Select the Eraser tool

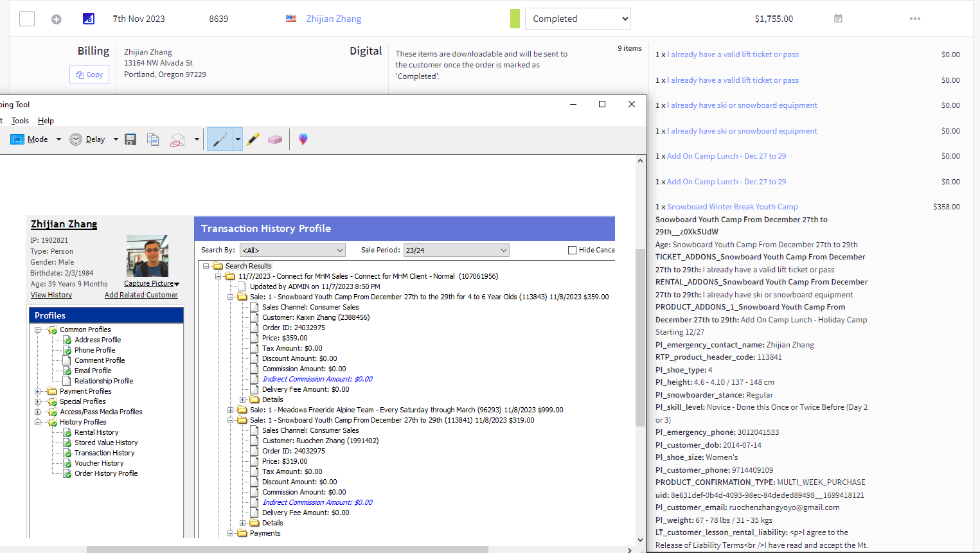275,139
